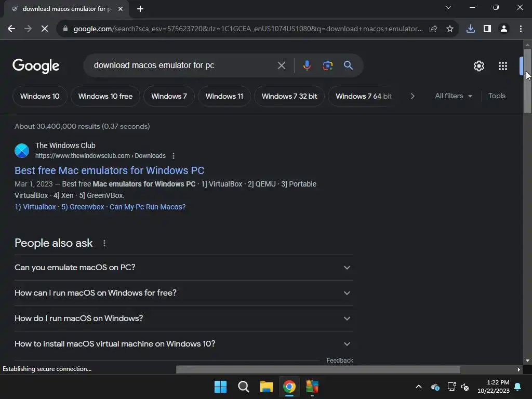Open Can My Pc Run Macos link

pyautogui.click(x=148, y=207)
